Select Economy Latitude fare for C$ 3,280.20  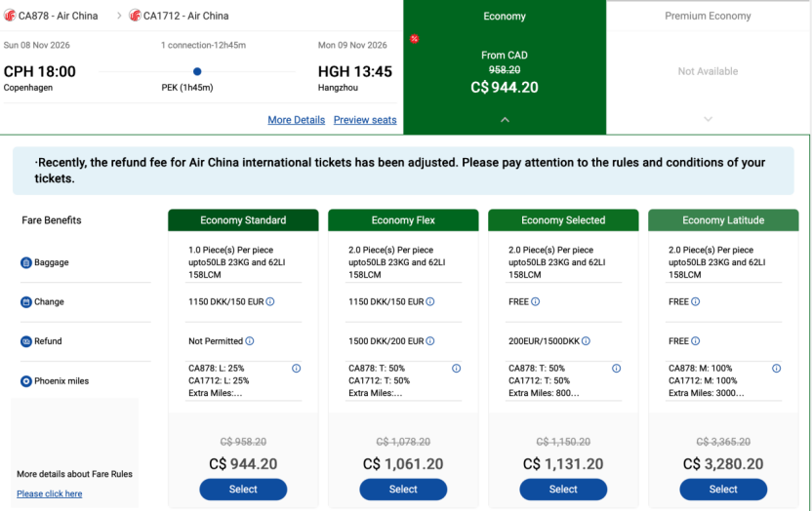(x=723, y=490)
